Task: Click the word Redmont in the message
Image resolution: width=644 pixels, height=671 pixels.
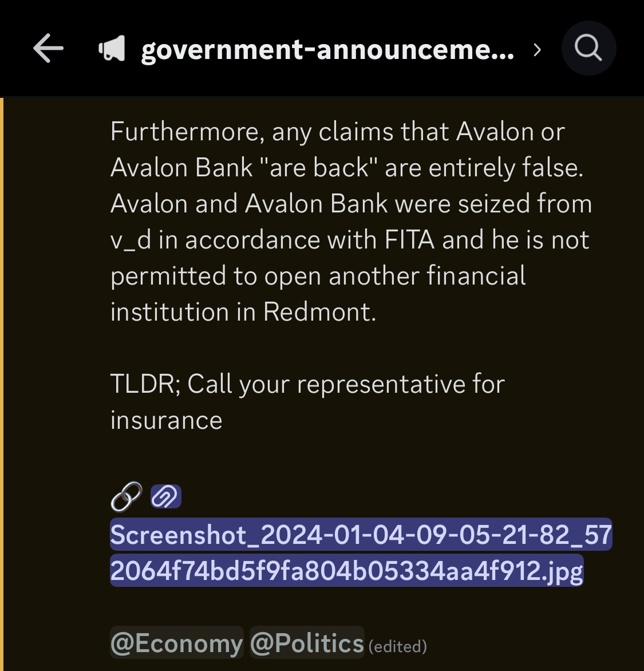Action: [x=319, y=311]
